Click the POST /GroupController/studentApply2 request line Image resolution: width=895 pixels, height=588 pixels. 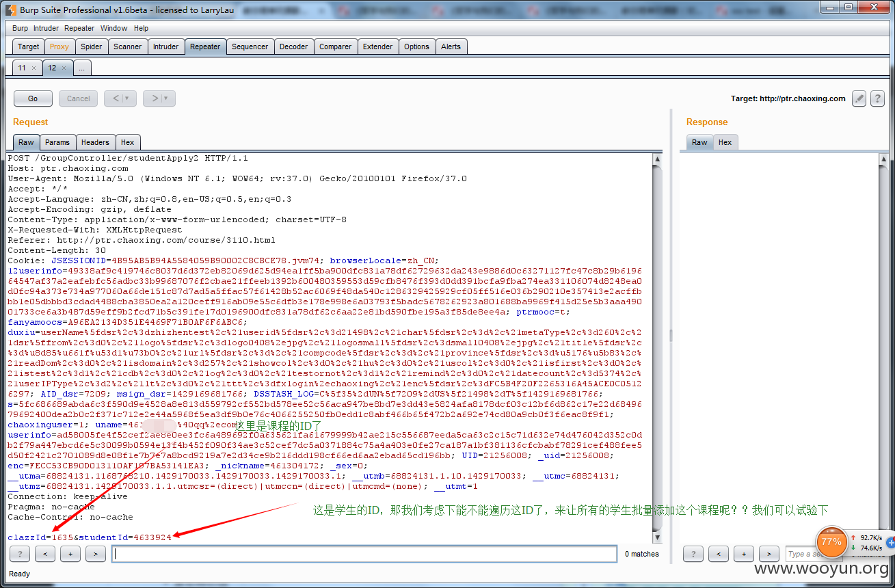[128, 158]
